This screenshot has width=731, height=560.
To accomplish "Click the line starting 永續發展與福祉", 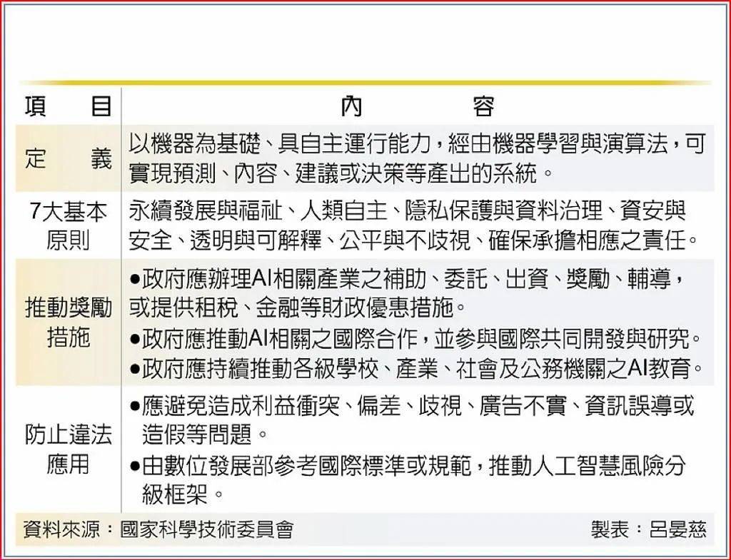I will click(407, 211).
